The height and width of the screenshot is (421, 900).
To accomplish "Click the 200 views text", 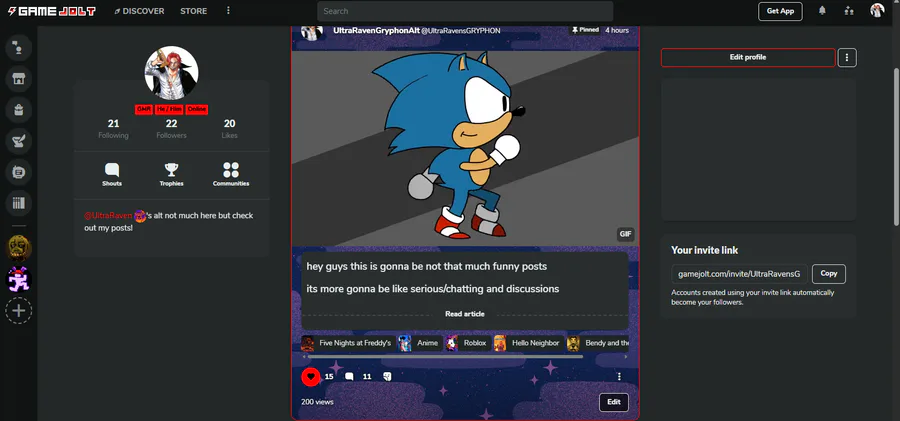I will click(x=317, y=402).
